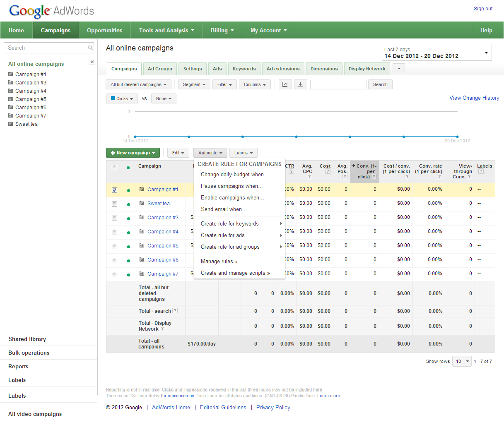Image resolution: width=504 pixels, height=425 pixels.
Task: Select 'Pause campaigns when...' menu option
Action: click(232, 186)
